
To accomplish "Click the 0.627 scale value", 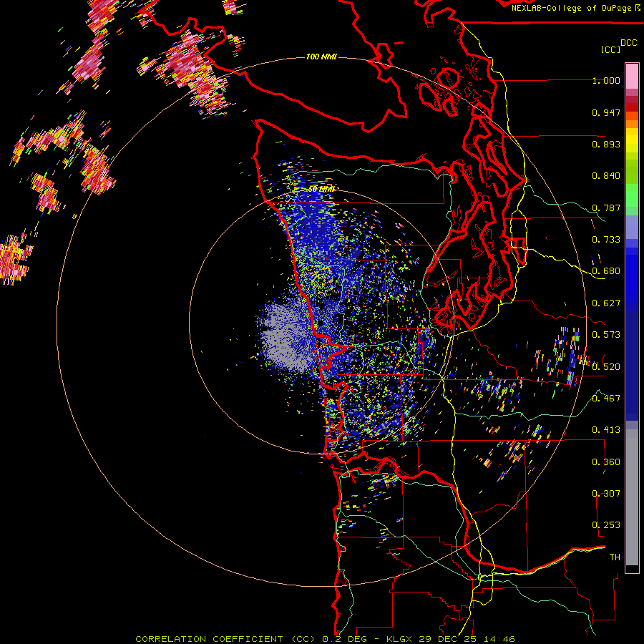I will 606,303.
